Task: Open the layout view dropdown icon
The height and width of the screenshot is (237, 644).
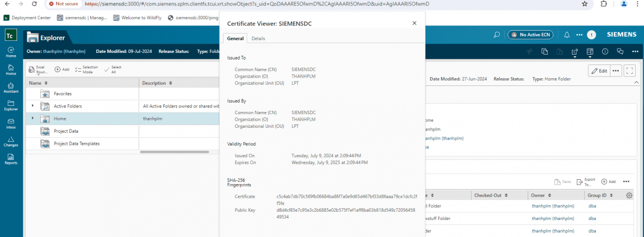Action: pos(590,52)
